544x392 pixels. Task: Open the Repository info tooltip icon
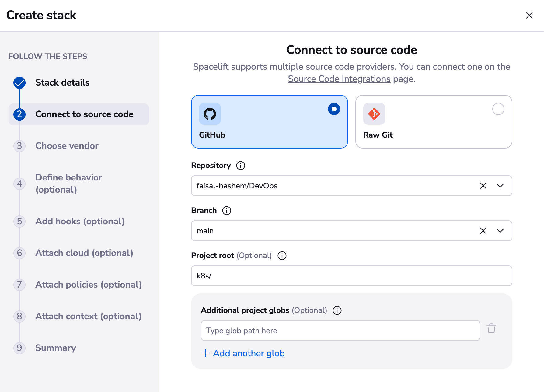[241, 166]
